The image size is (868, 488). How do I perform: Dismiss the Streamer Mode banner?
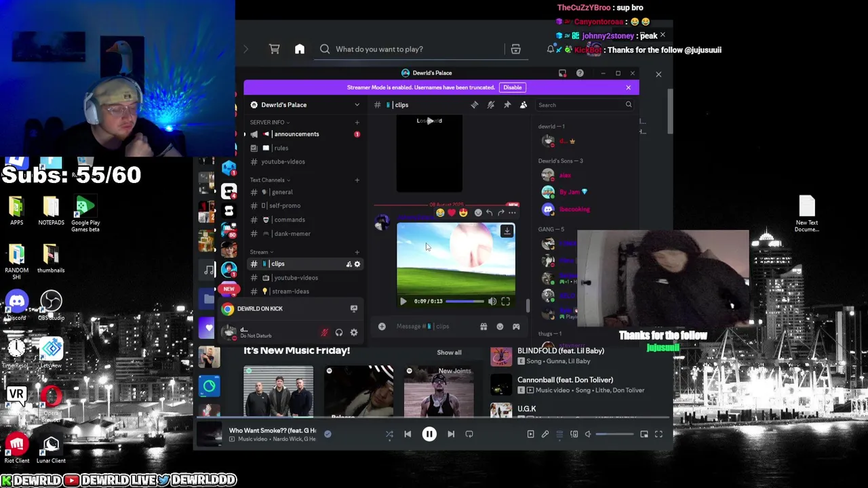pyautogui.click(x=628, y=87)
